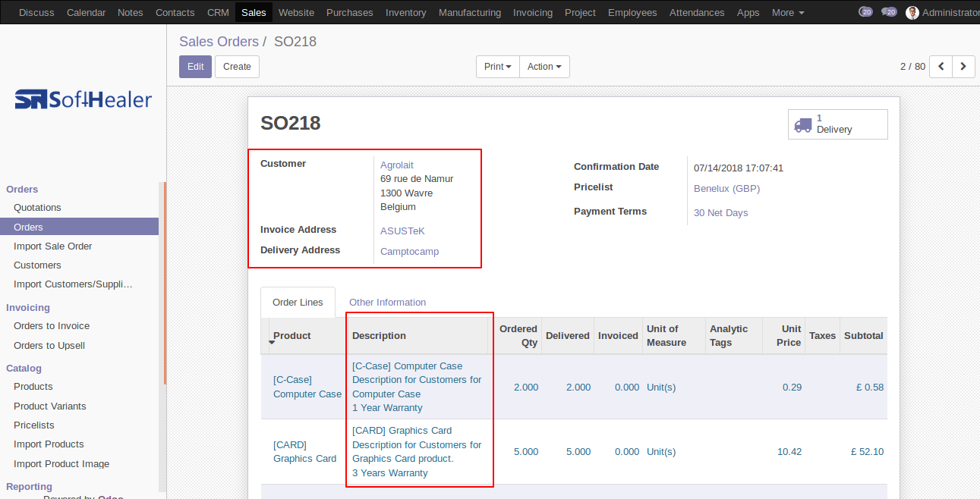Click the Create button
This screenshot has height=499, width=980.
tap(237, 67)
